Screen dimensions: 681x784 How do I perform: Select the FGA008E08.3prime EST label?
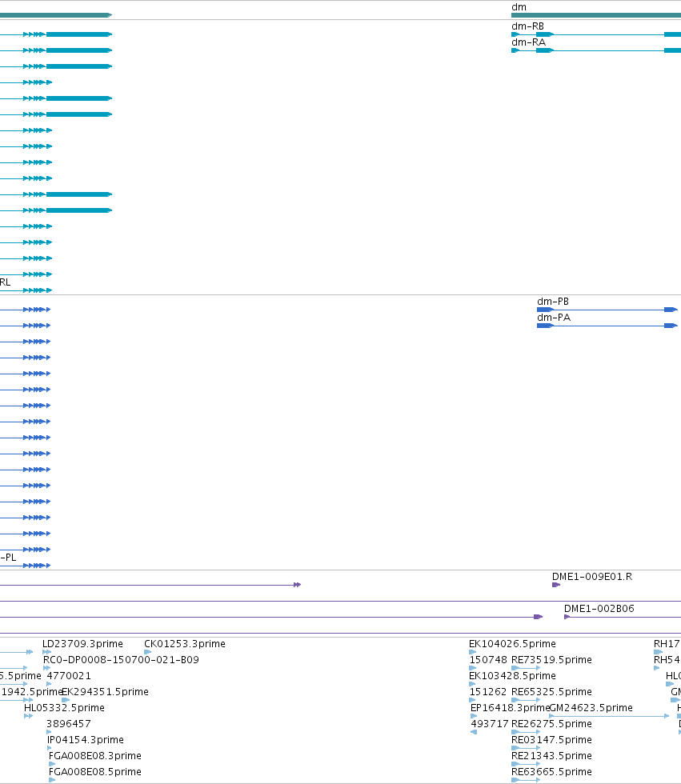pos(95,756)
